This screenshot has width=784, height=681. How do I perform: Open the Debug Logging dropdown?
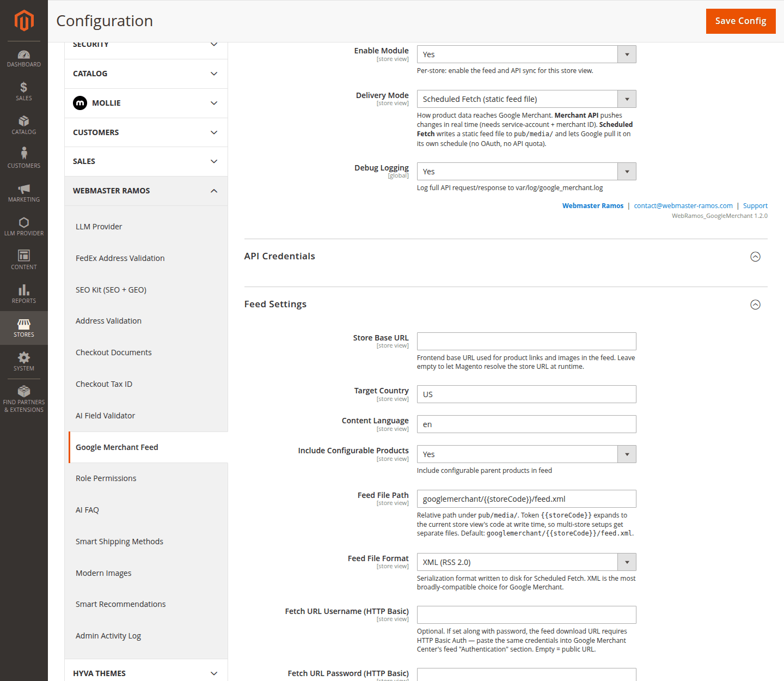[x=526, y=172]
